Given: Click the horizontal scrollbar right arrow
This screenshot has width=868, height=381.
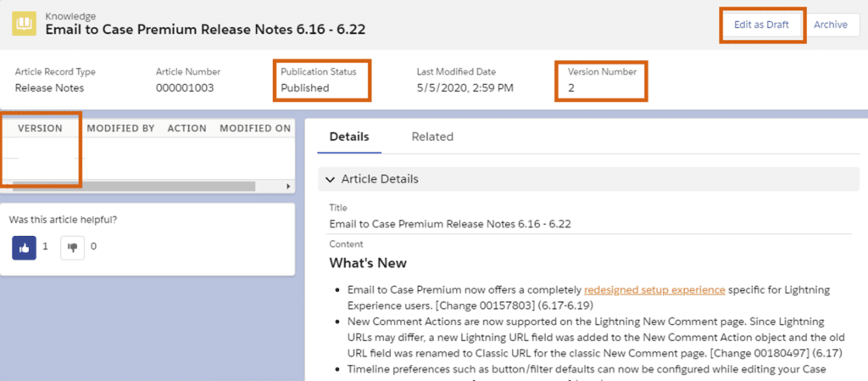Looking at the screenshot, I should click(x=287, y=186).
